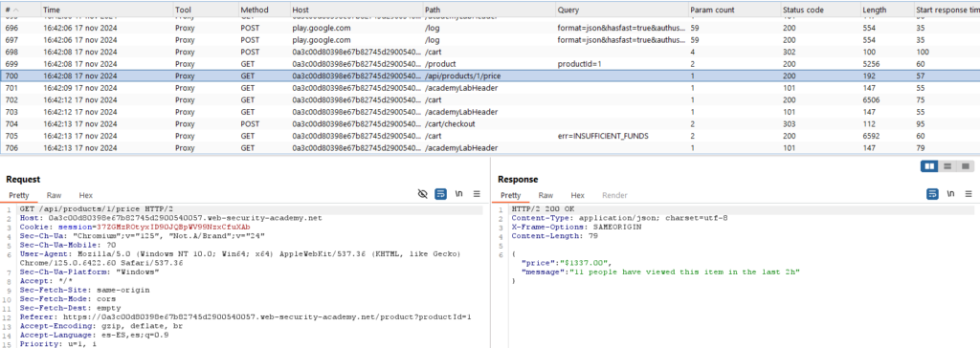980x348 pixels.
Task: Switch to Request Raw tab
Action: (x=55, y=196)
